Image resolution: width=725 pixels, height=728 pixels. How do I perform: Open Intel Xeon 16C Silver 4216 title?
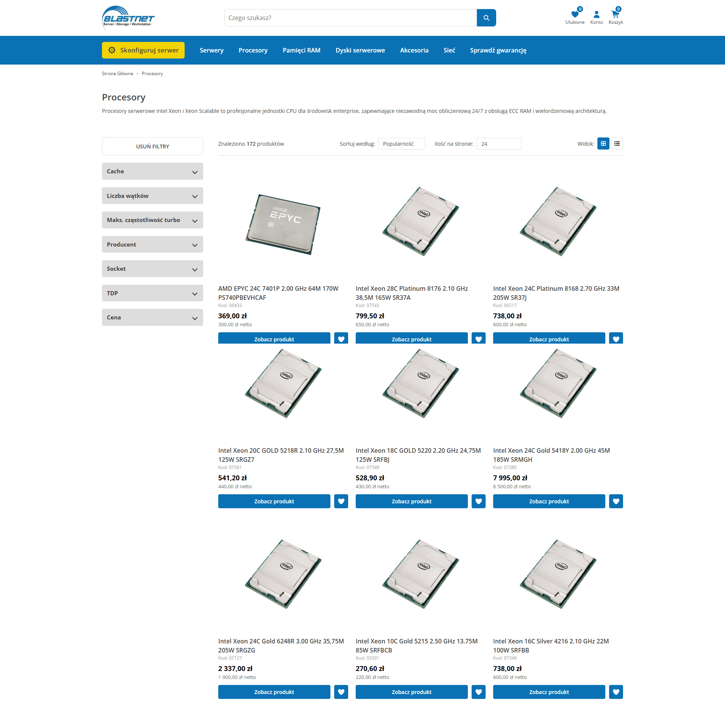point(551,646)
